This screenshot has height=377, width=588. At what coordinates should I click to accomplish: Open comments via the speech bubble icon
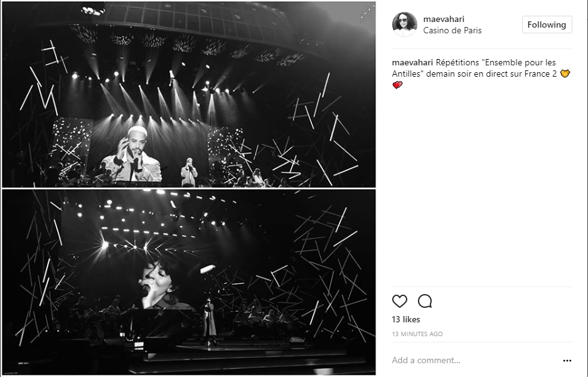point(425,301)
